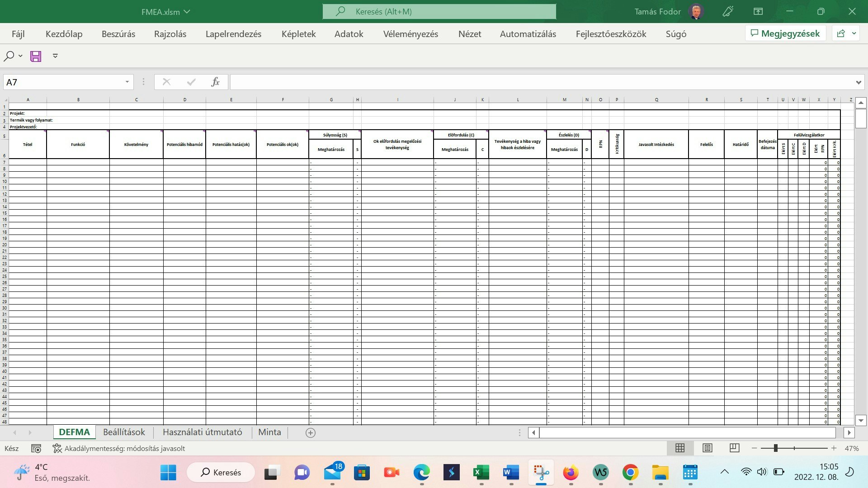The height and width of the screenshot is (488, 868).
Task: Open the Snipping Tool from the taskbar
Action: pyautogui.click(x=541, y=473)
